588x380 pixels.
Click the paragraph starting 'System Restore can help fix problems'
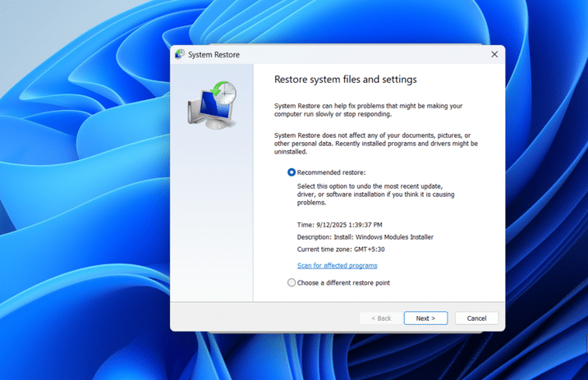pyautogui.click(x=368, y=110)
